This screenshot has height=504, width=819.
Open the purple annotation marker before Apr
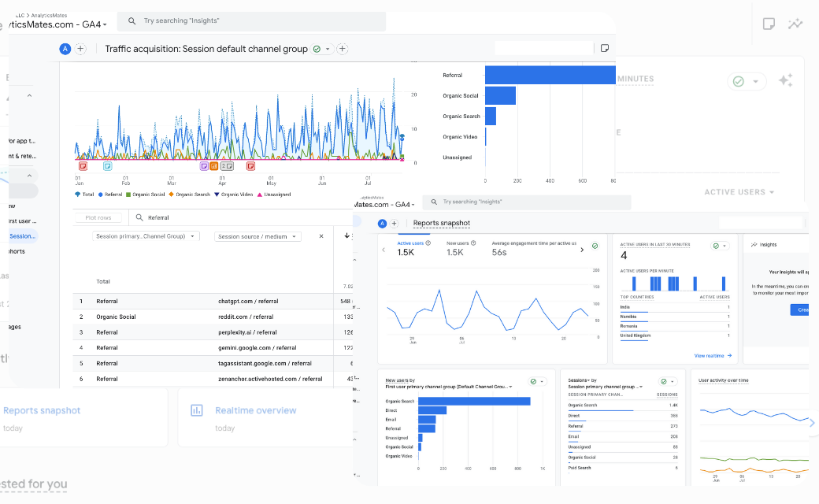click(204, 166)
